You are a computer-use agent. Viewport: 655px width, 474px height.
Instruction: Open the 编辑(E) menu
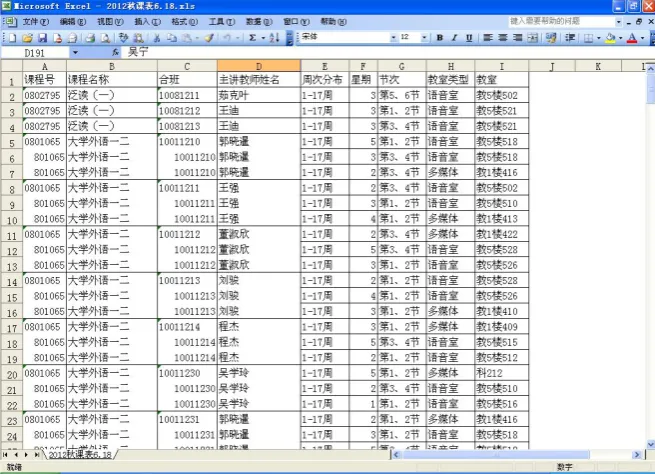(x=73, y=22)
